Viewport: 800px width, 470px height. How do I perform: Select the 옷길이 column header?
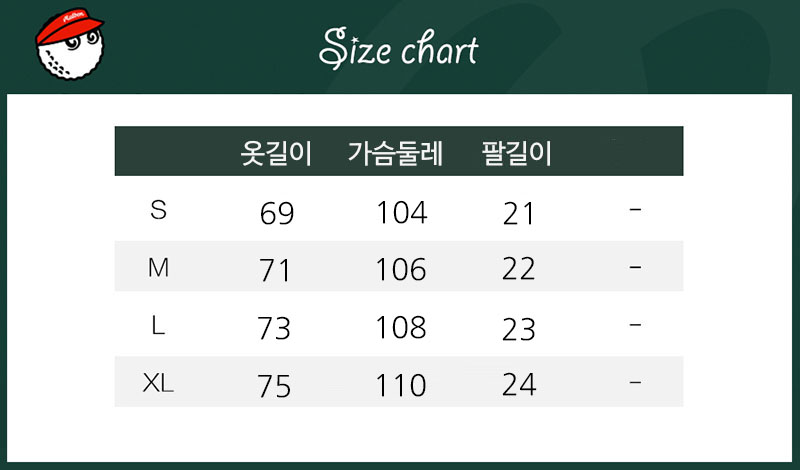click(x=276, y=153)
